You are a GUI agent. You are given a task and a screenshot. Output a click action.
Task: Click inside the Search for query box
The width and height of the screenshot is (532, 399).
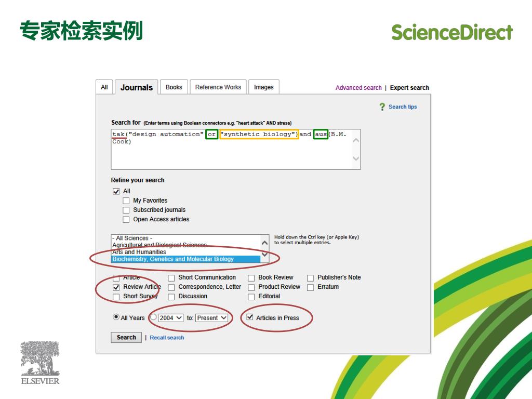(x=235, y=149)
